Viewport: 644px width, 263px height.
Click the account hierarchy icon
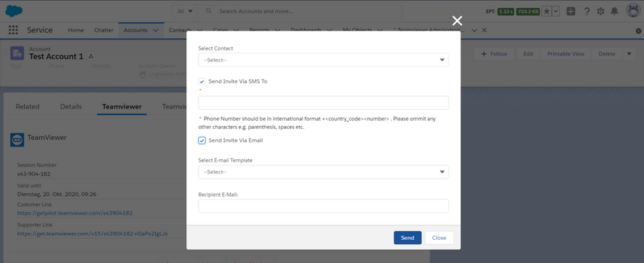pyautogui.click(x=91, y=56)
